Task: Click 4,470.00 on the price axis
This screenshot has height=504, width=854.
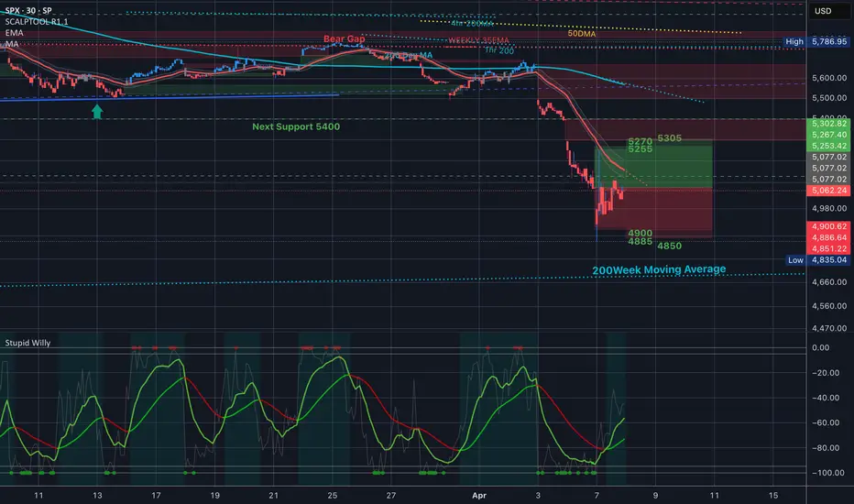Action: tap(829, 328)
